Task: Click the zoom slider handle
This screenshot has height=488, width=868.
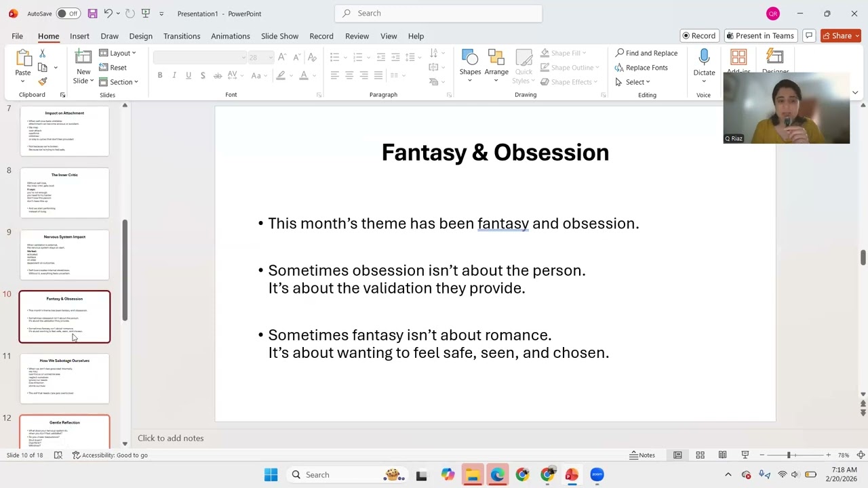Action: pyautogui.click(x=789, y=455)
